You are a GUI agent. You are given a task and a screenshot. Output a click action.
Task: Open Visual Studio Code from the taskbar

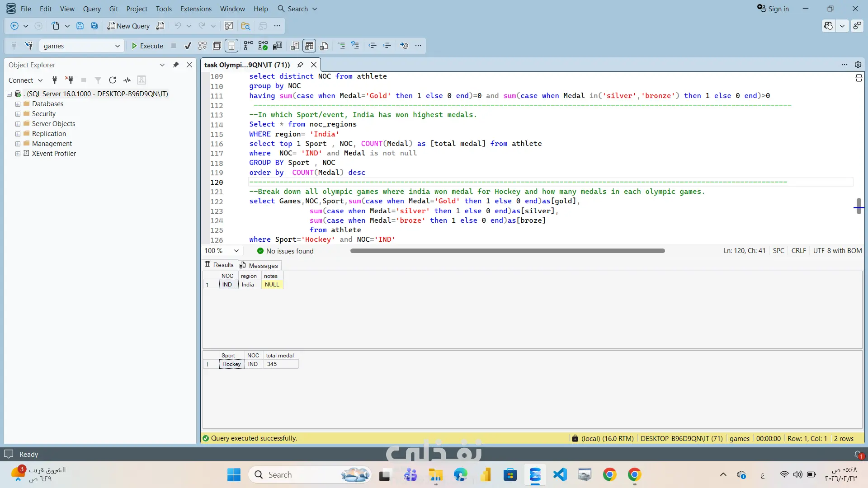(560, 475)
